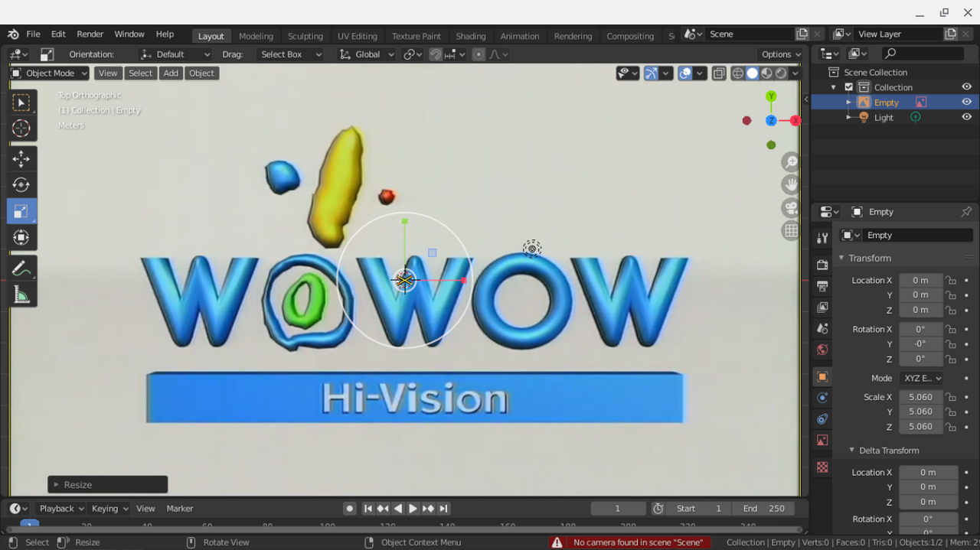This screenshot has width=980, height=550.
Task: Activate the combined Transform tool
Action: [x=21, y=237]
